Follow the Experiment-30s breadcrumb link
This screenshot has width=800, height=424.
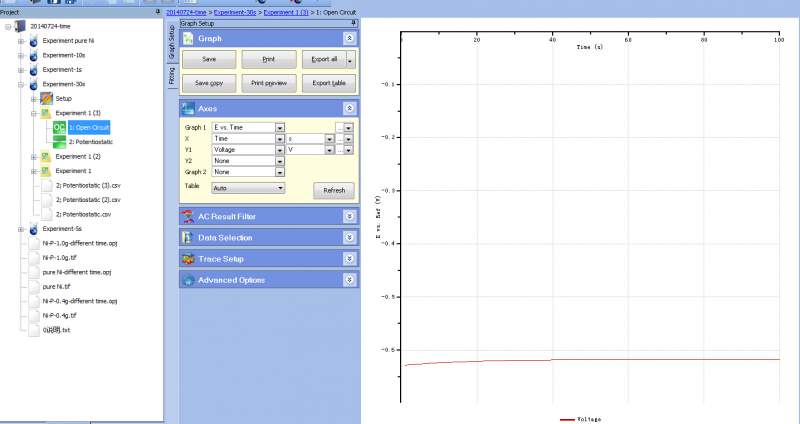[235, 12]
